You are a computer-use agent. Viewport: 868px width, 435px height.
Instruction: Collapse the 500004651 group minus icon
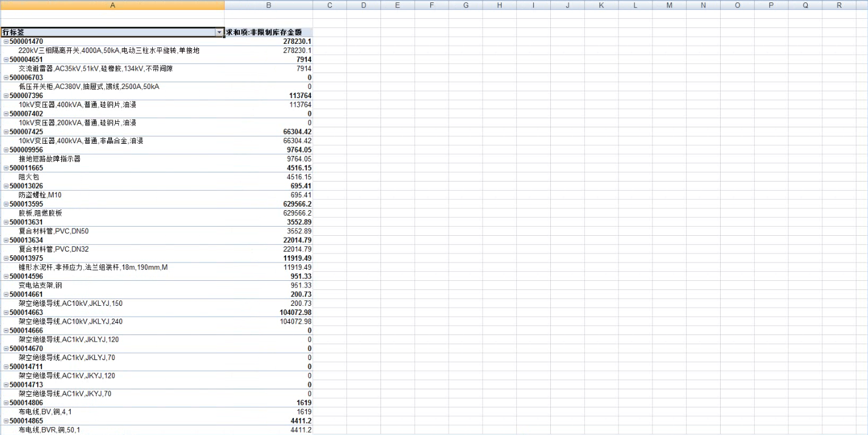tap(5, 60)
